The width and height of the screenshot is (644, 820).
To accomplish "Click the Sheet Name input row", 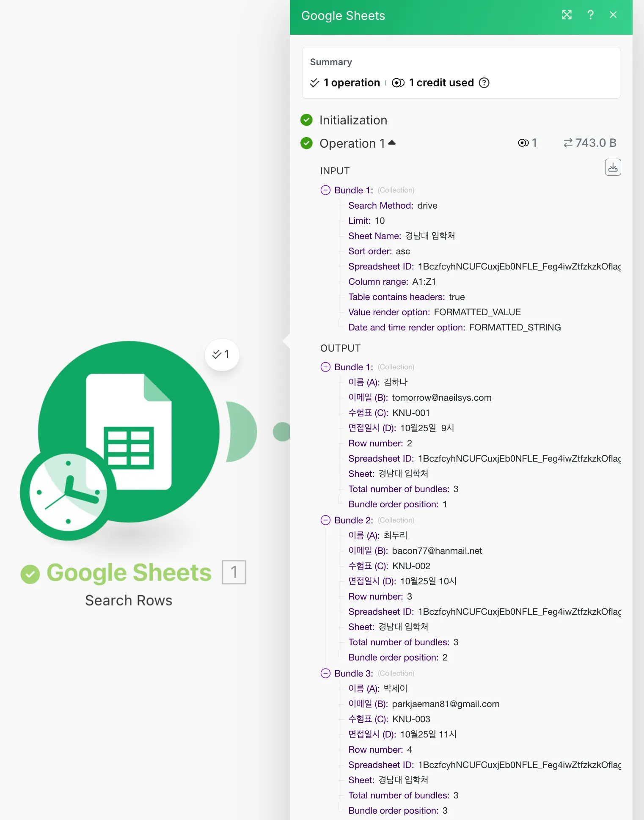I will click(x=402, y=236).
